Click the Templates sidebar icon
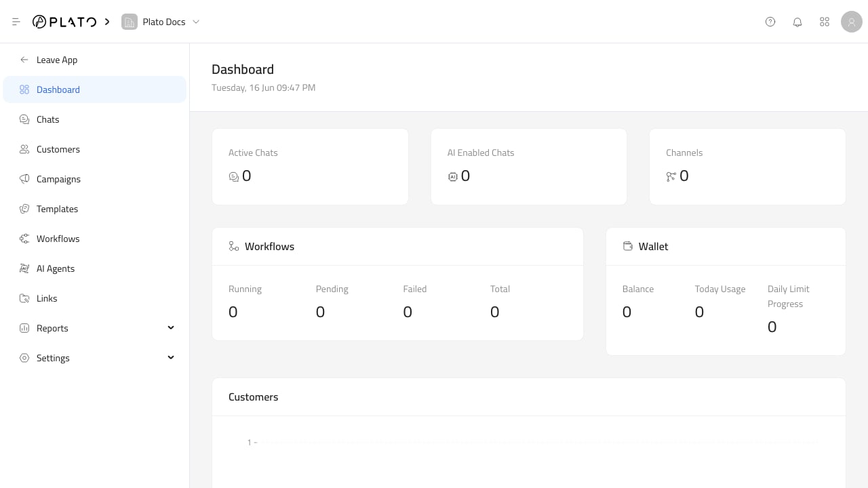This screenshot has width=868, height=488. tap(24, 209)
